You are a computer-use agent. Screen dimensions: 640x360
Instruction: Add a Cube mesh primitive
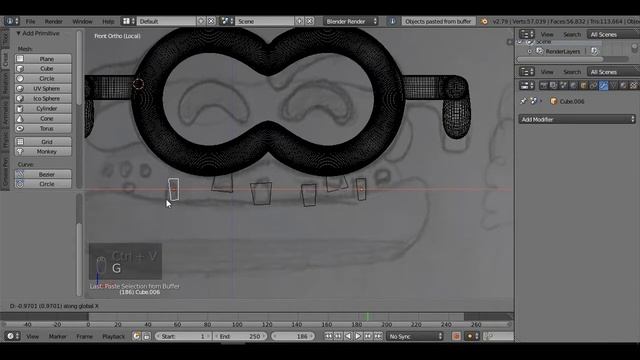tap(43, 69)
